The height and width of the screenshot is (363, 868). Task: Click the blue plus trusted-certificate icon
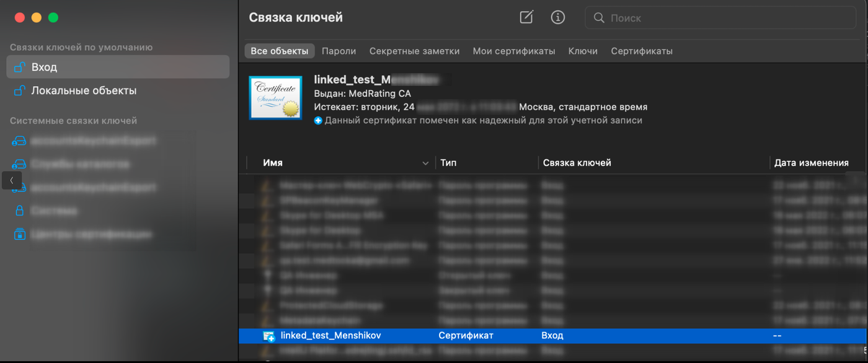pos(318,120)
